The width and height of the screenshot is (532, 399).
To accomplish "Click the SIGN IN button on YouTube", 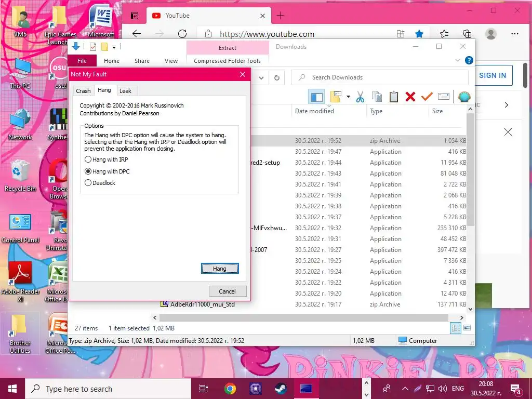I will [493, 75].
